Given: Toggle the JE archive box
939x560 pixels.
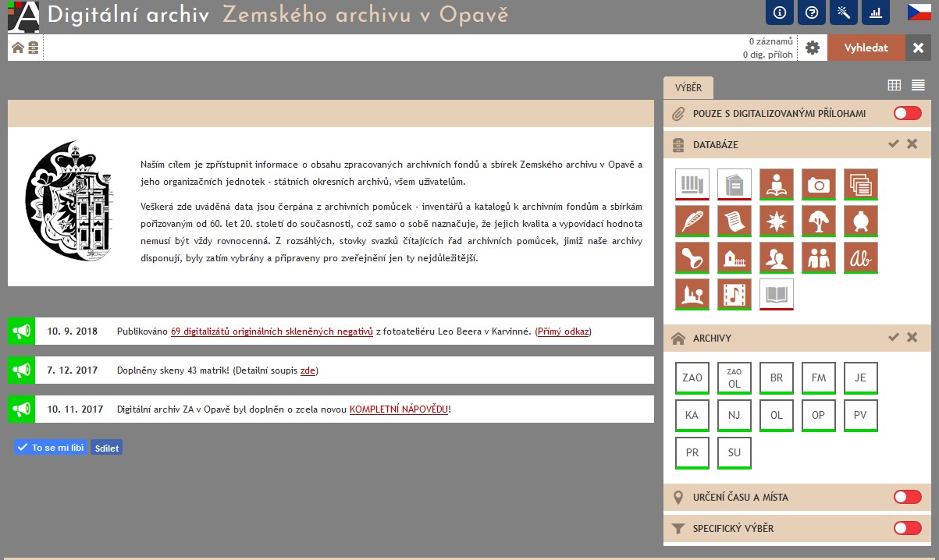Looking at the screenshot, I should (861, 378).
